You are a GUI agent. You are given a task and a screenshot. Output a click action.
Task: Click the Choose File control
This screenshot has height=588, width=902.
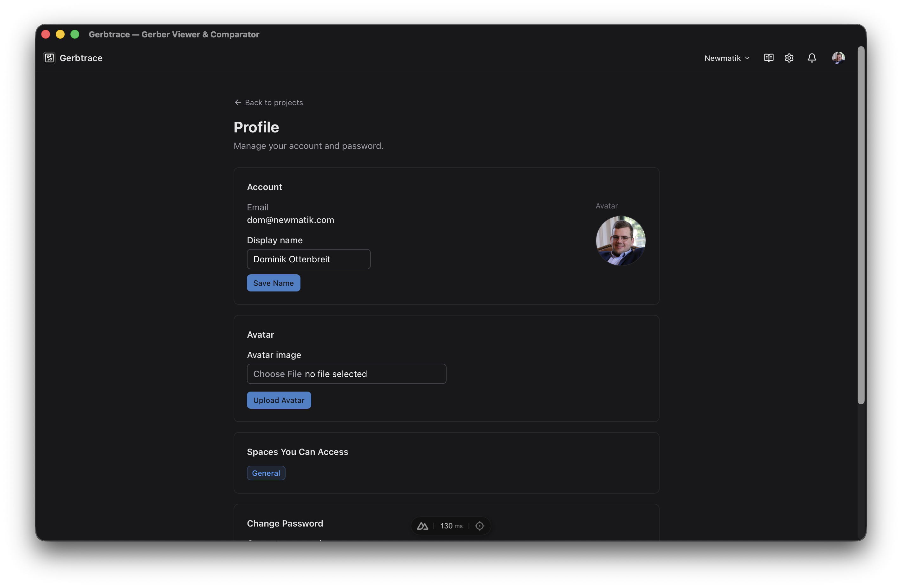277,374
